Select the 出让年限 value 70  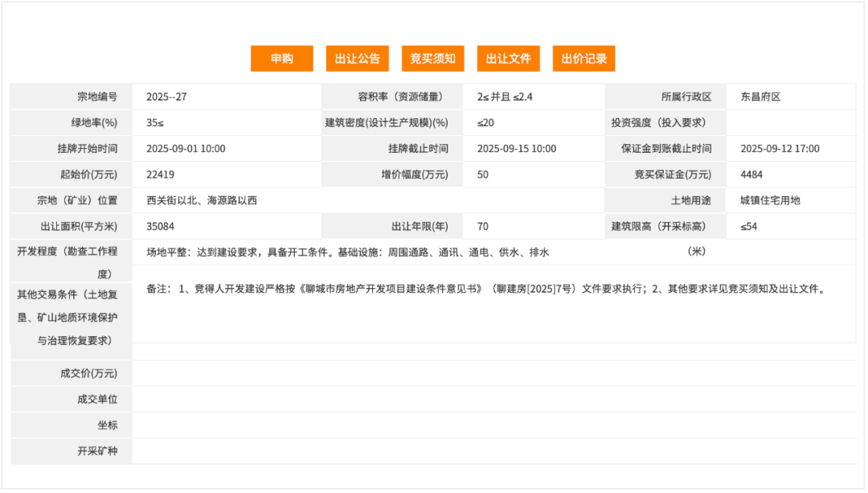tap(481, 226)
